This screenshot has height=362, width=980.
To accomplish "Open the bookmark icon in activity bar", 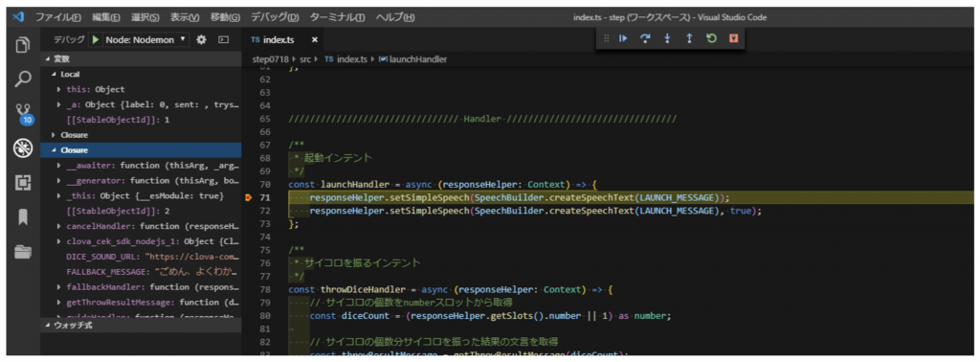I will [23, 217].
